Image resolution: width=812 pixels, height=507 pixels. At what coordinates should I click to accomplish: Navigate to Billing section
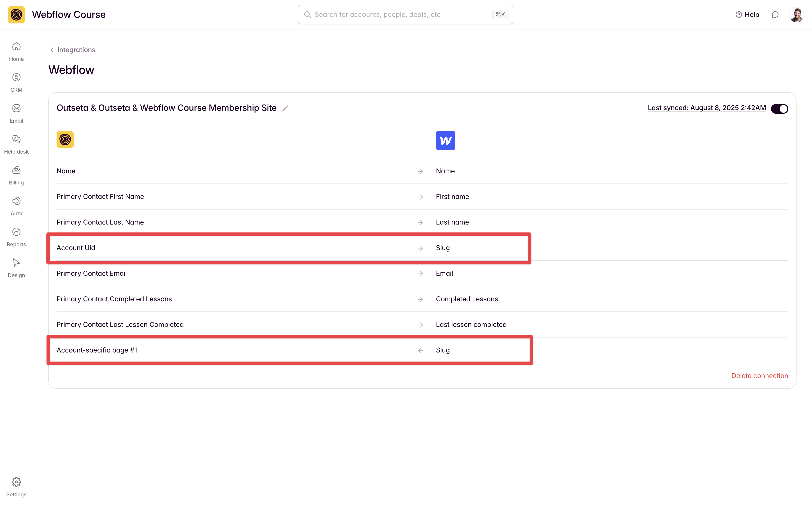(16, 175)
